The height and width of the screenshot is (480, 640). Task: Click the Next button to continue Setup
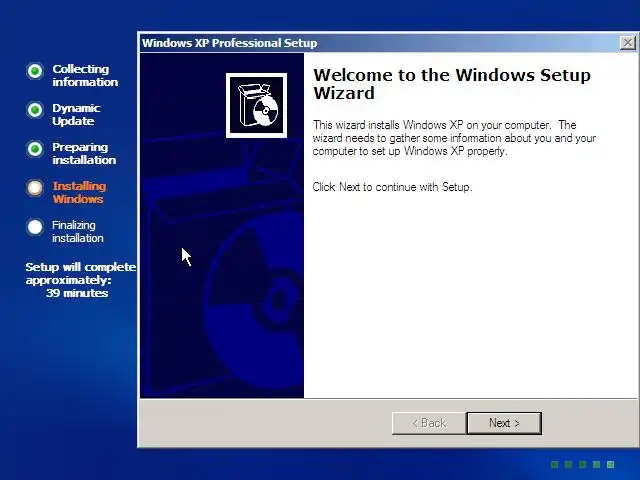tap(504, 423)
